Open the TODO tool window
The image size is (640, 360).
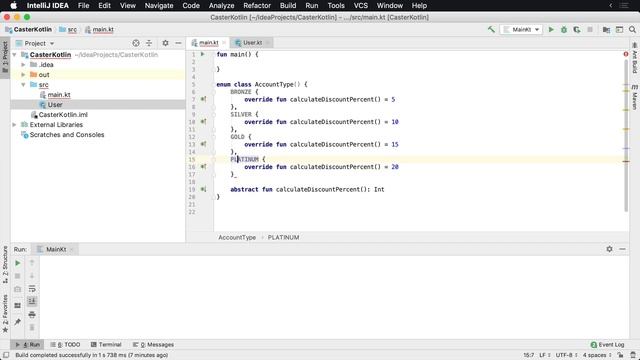tap(65, 344)
